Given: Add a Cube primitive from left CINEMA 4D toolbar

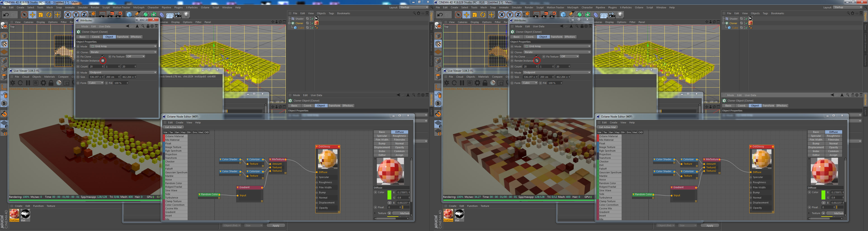Looking at the screenshot, I should [x=129, y=14].
